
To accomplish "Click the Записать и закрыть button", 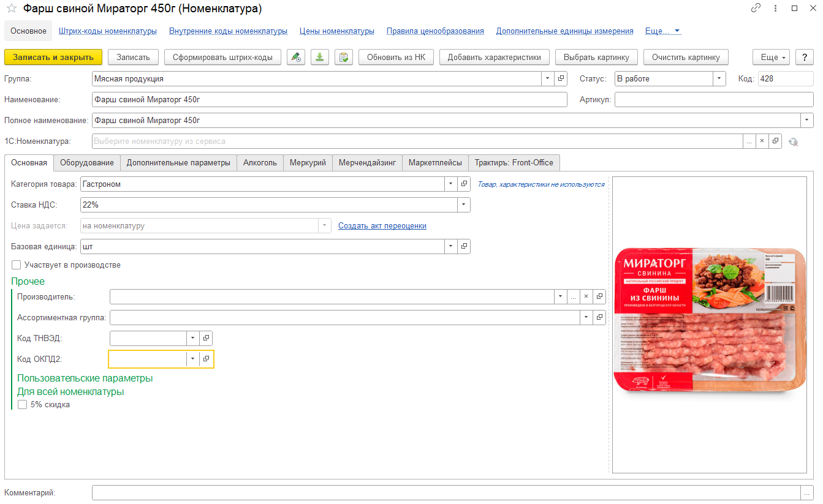I will point(53,57).
